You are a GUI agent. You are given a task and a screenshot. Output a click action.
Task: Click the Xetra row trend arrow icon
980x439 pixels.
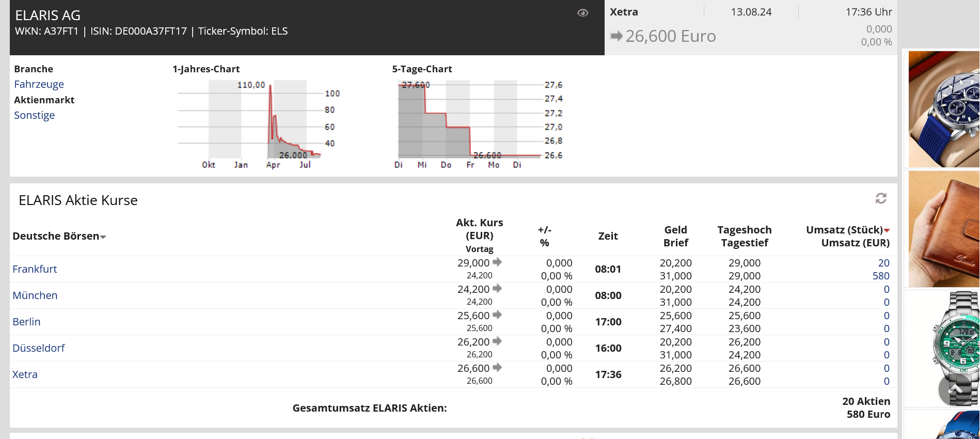click(x=497, y=368)
